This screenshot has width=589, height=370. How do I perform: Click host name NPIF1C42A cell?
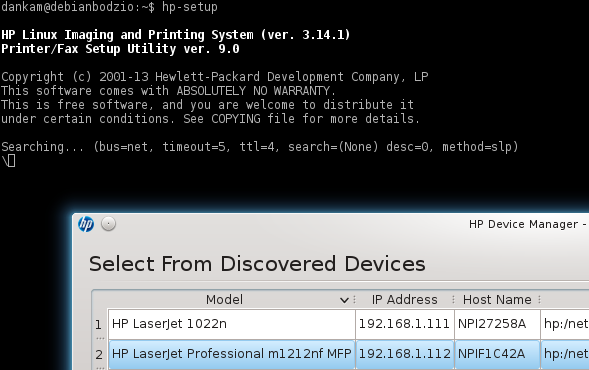497,354
